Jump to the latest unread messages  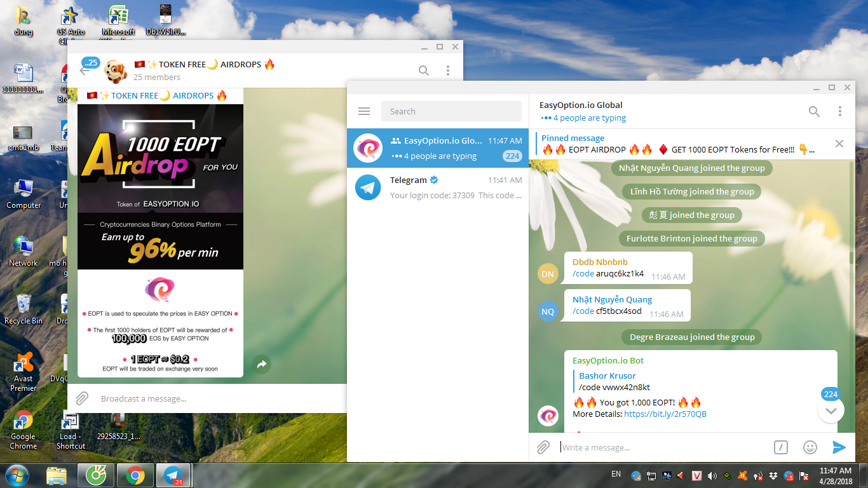[831, 409]
